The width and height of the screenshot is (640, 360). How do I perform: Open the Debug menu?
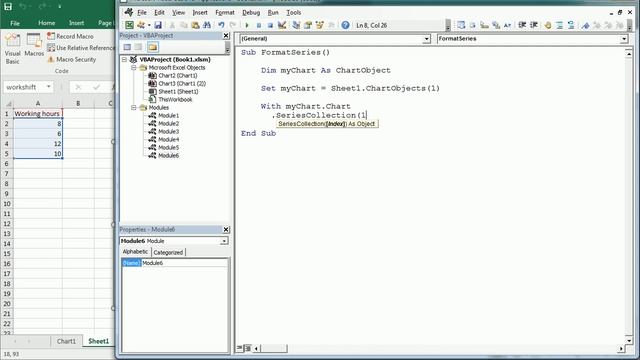point(251,13)
